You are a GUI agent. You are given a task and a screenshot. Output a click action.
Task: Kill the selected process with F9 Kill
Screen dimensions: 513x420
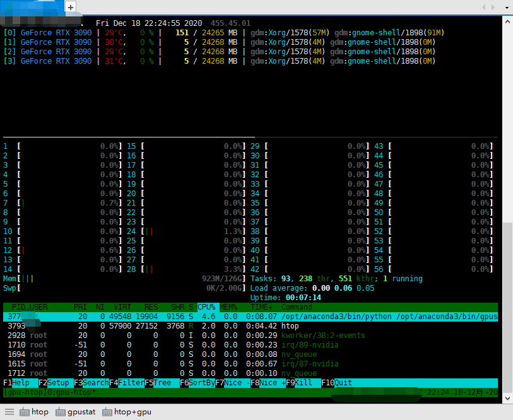(300, 382)
